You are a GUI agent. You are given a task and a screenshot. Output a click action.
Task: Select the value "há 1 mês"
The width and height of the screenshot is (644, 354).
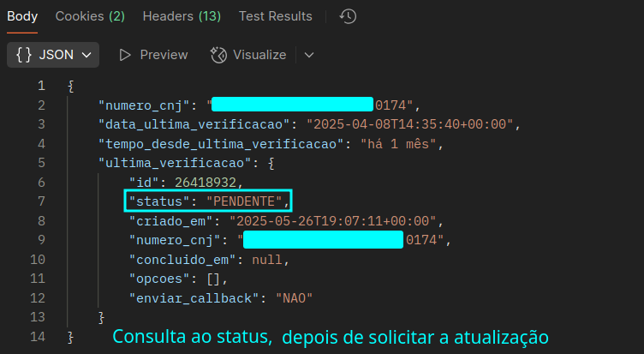pyautogui.click(x=398, y=144)
